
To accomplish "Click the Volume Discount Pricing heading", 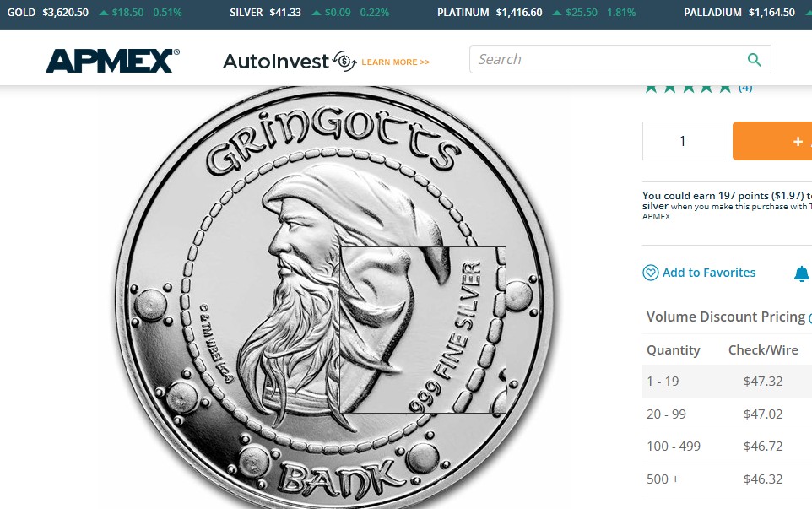I will pos(726,317).
